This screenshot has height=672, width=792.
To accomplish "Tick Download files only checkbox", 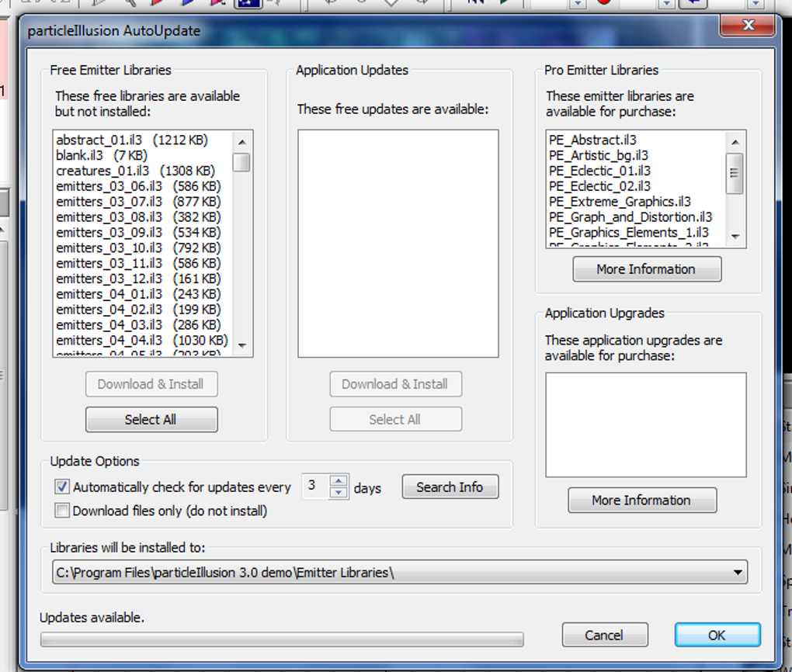I will 62,511.
